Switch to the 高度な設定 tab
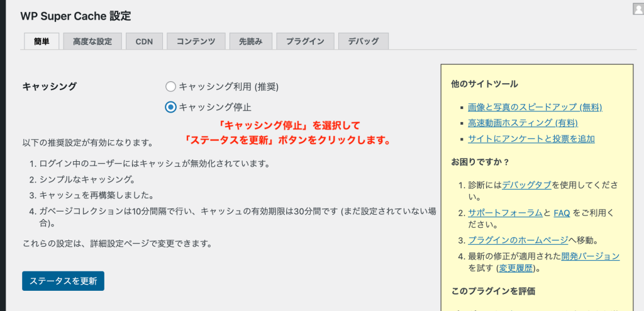This screenshot has width=644, height=311. point(92,41)
